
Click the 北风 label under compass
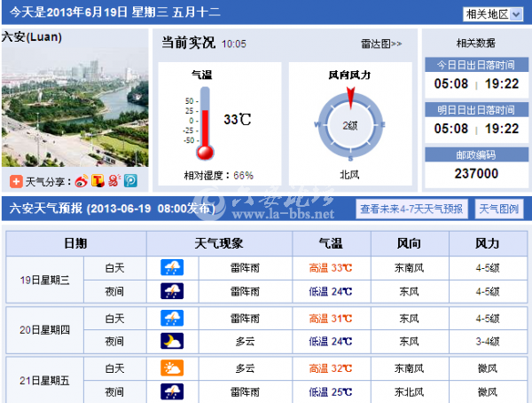point(350,175)
